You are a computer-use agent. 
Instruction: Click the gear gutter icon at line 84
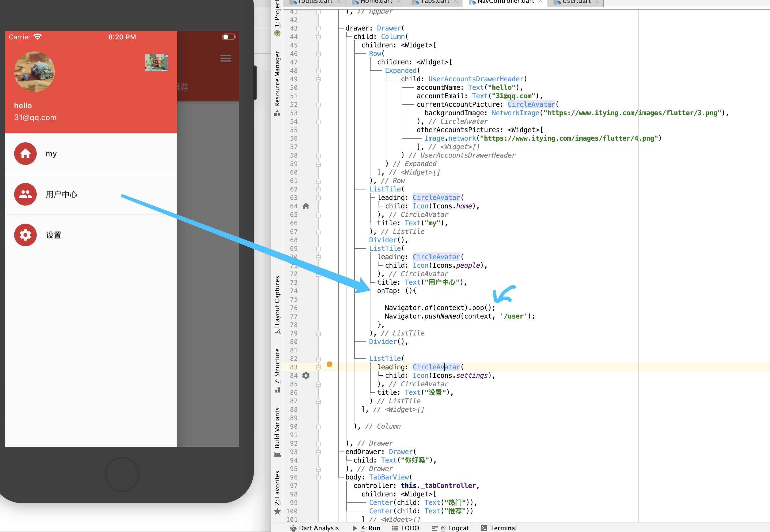point(306,376)
